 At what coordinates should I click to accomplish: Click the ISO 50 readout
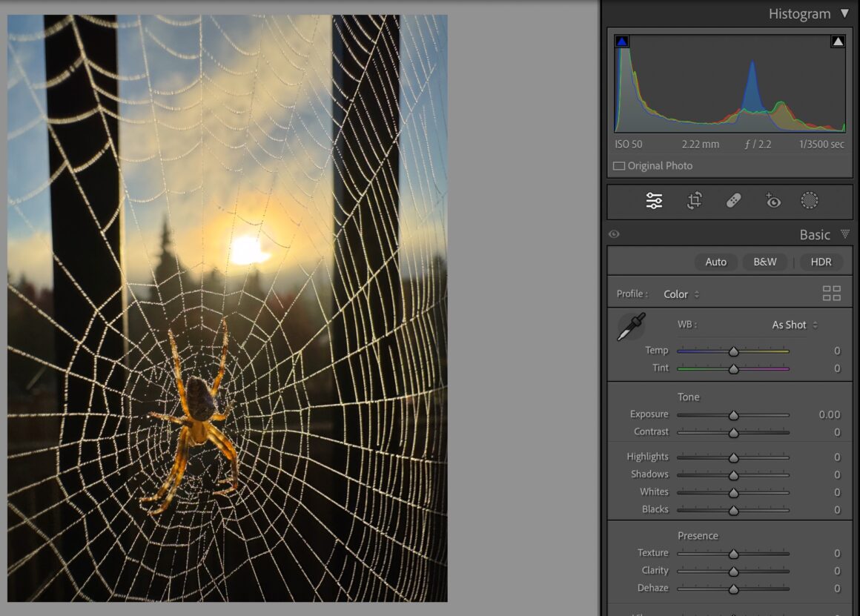click(x=629, y=145)
